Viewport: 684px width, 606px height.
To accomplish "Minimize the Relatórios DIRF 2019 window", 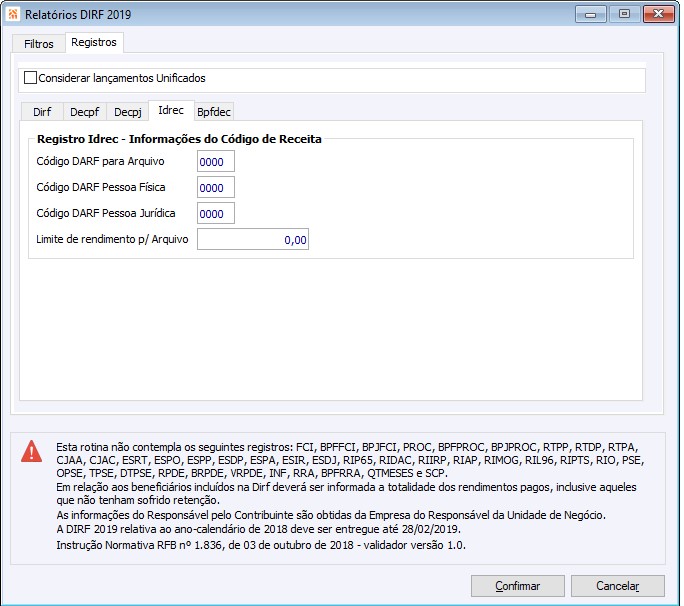I will click(591, 14).
